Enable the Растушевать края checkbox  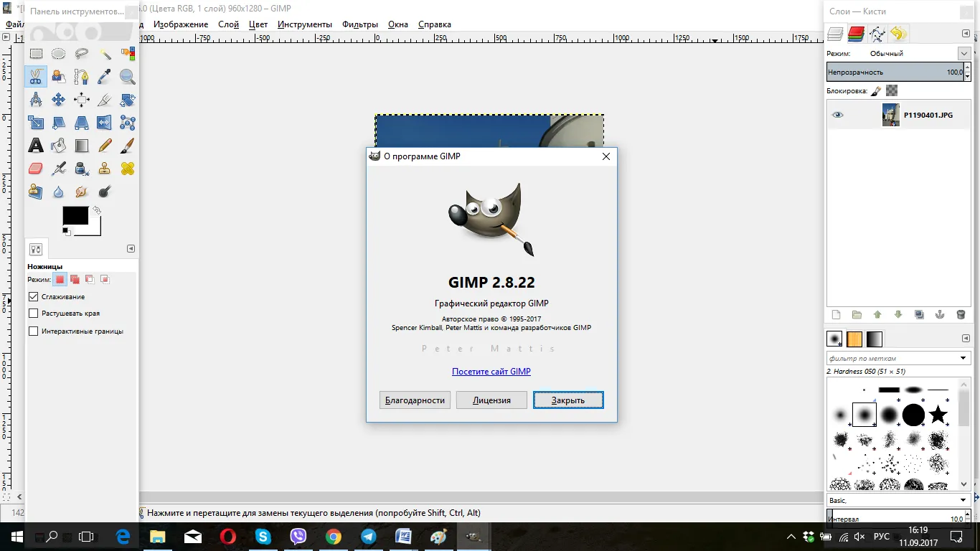[x=33, y=314]
